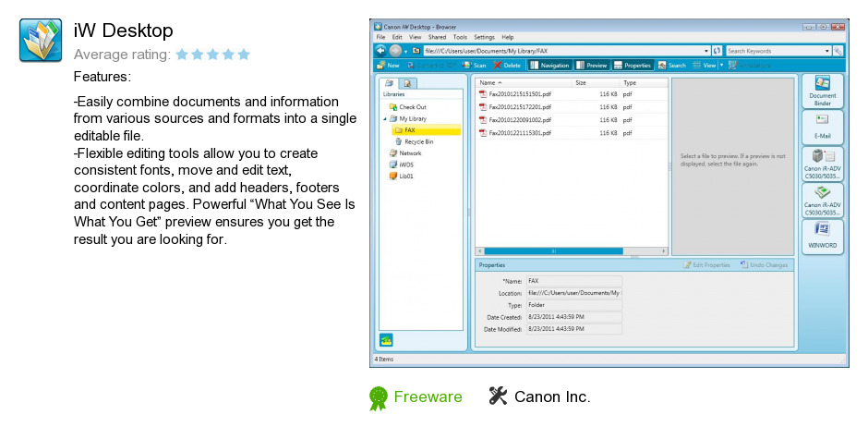This screenshot has height=439, width=868.
Task: Toggle the Preview pane button
Action: click(591, 65)
